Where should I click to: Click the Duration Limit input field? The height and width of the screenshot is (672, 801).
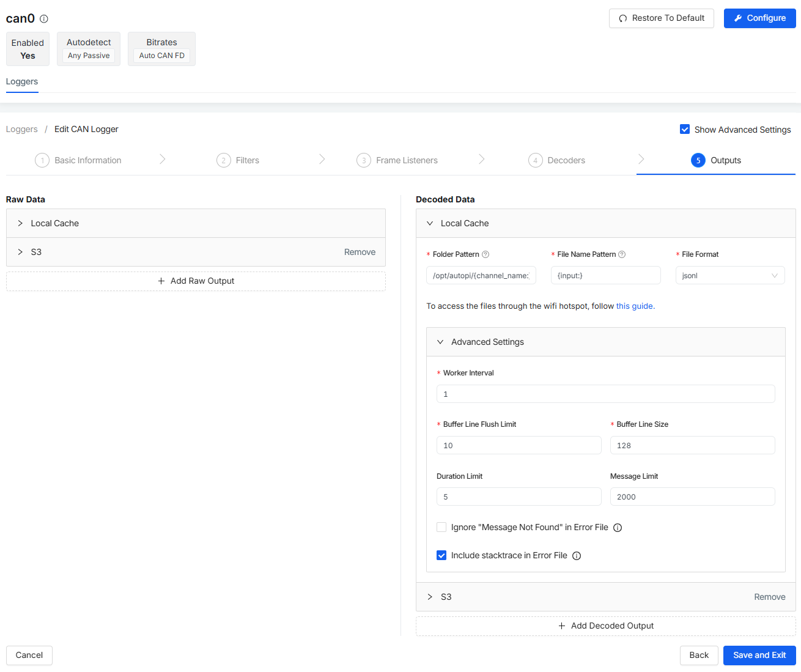coord(519,497)
